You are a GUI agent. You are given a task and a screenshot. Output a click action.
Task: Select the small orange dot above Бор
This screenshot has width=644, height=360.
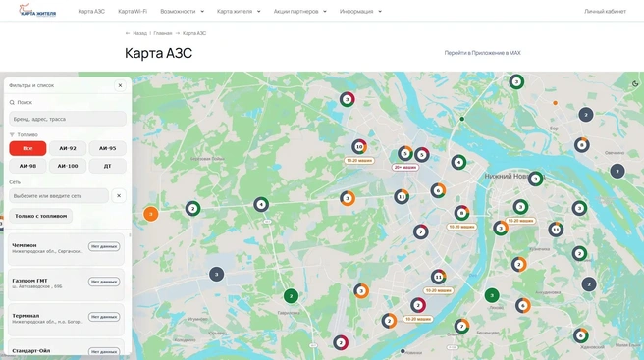pos(555,103)
